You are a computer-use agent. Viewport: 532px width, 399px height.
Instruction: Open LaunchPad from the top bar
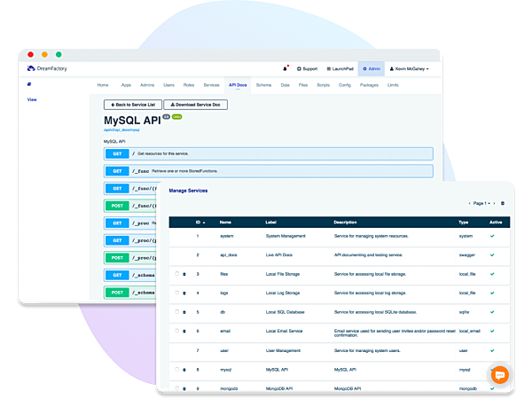340,69
